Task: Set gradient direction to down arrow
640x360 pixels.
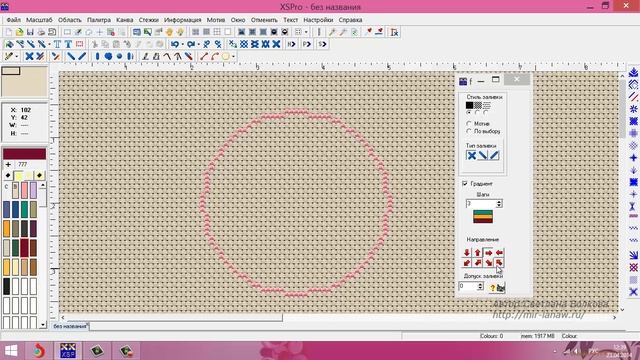Action: pos(467,253)
